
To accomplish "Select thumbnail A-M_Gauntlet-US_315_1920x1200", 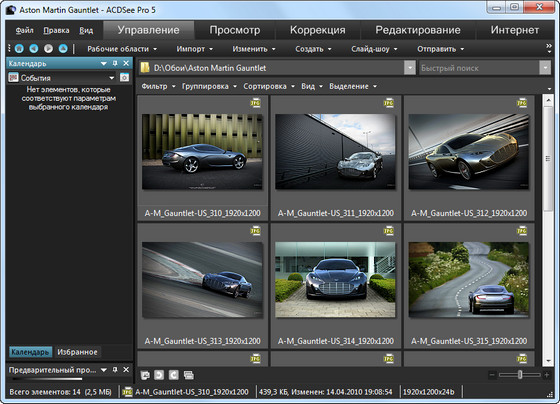I will coord(469,285).
